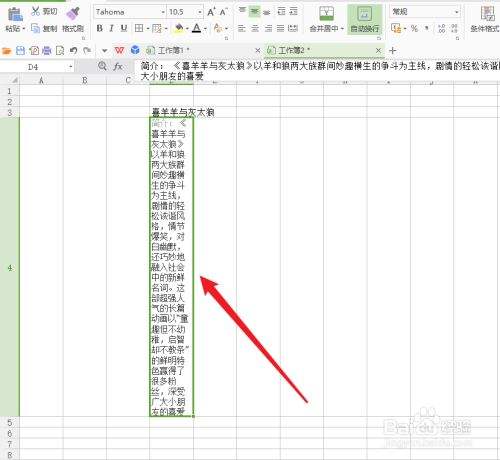Apply the cell borders icon
This screenshot has height=460, width=500.
[139, 28]
